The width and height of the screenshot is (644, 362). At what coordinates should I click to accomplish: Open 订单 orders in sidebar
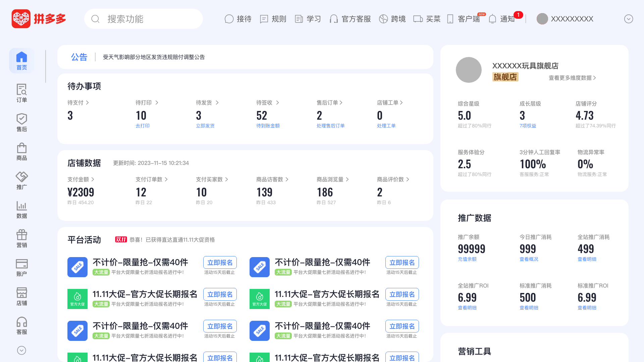click(21, 93)
